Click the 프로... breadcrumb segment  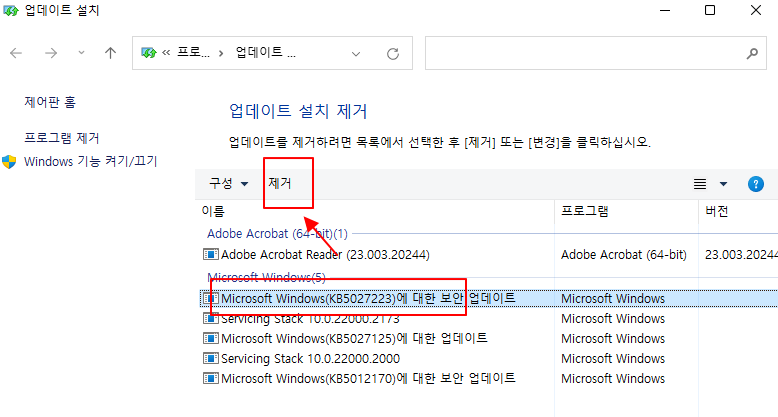[x=193, y=52]
